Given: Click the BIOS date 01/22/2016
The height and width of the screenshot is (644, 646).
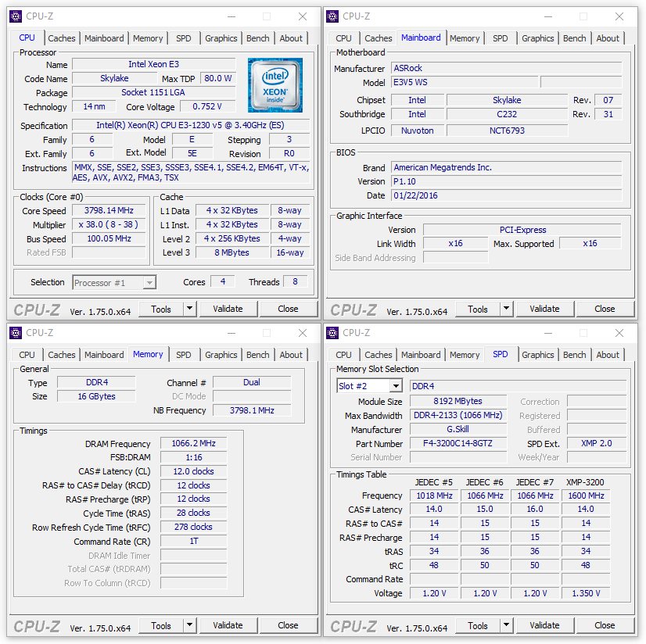Looking at the screenshot, I should pyautogui.click(x=506, y=195).
